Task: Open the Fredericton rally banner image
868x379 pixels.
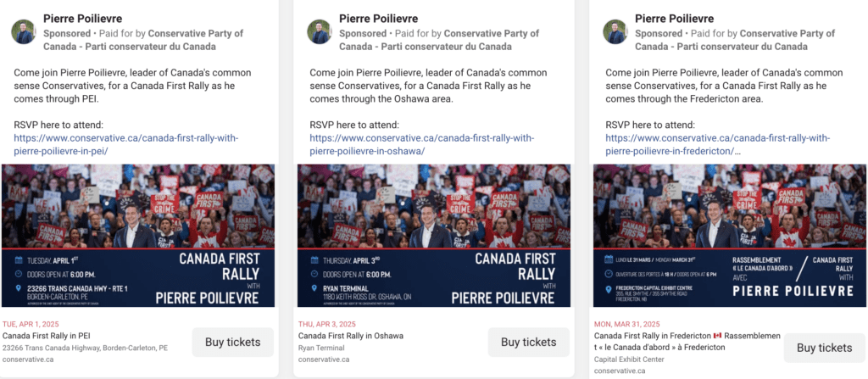Action: point(730,235)
